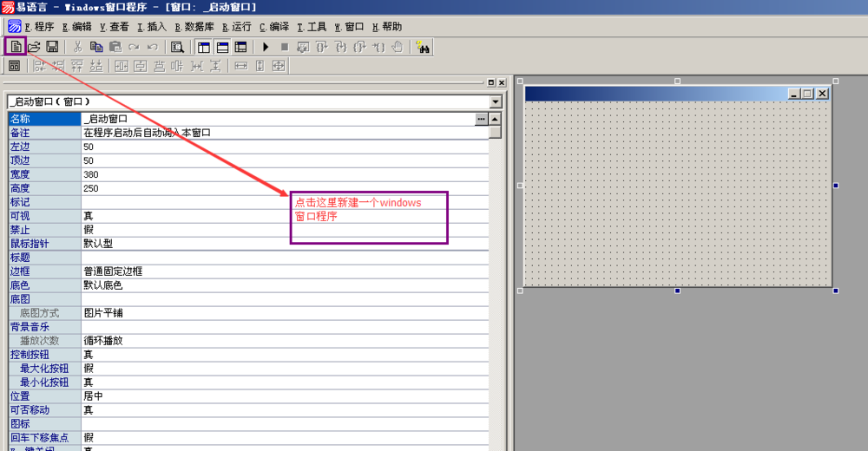Open the 位置 居中 value list

285,396
